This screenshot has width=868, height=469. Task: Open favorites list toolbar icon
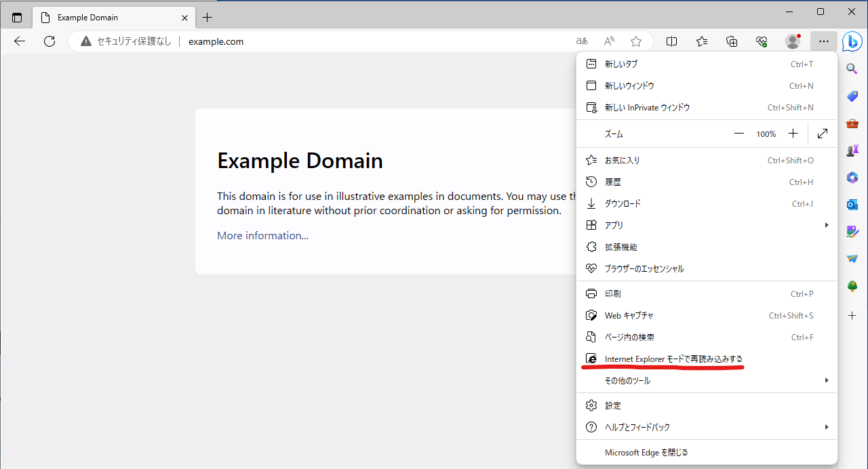pos(702,41)
